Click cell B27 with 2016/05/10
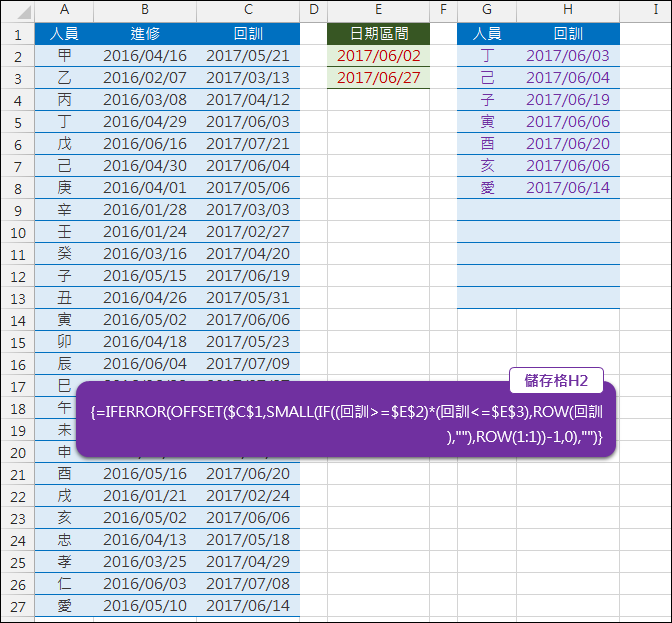672x623 pixels. (x=145, y=606)
